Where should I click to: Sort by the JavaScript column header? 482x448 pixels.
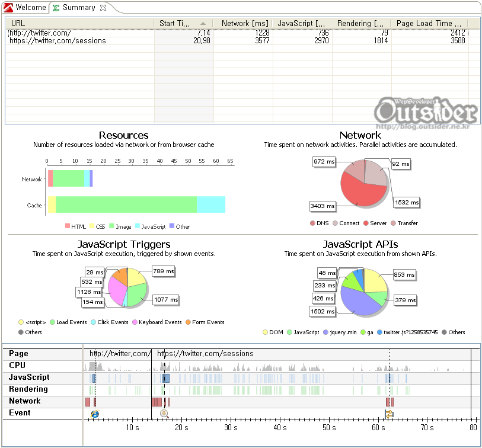tap(302, 23)
